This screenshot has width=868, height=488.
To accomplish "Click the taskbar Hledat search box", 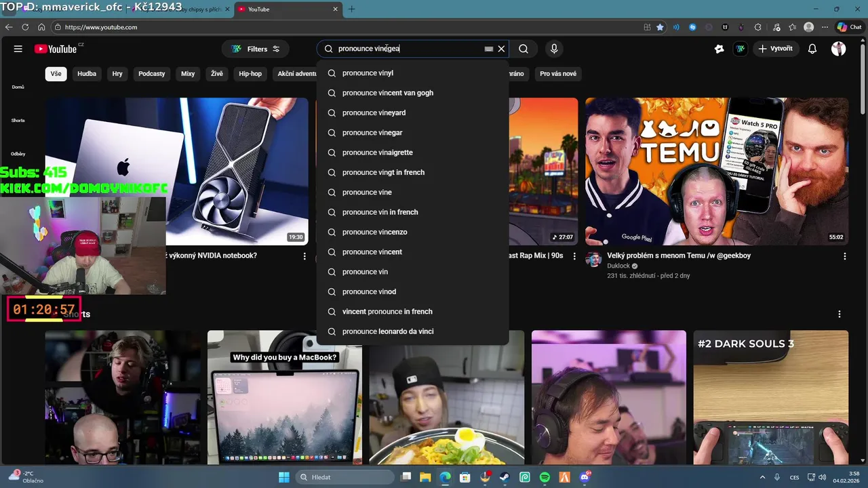I will pyautogui.click(x=344, y=477).
